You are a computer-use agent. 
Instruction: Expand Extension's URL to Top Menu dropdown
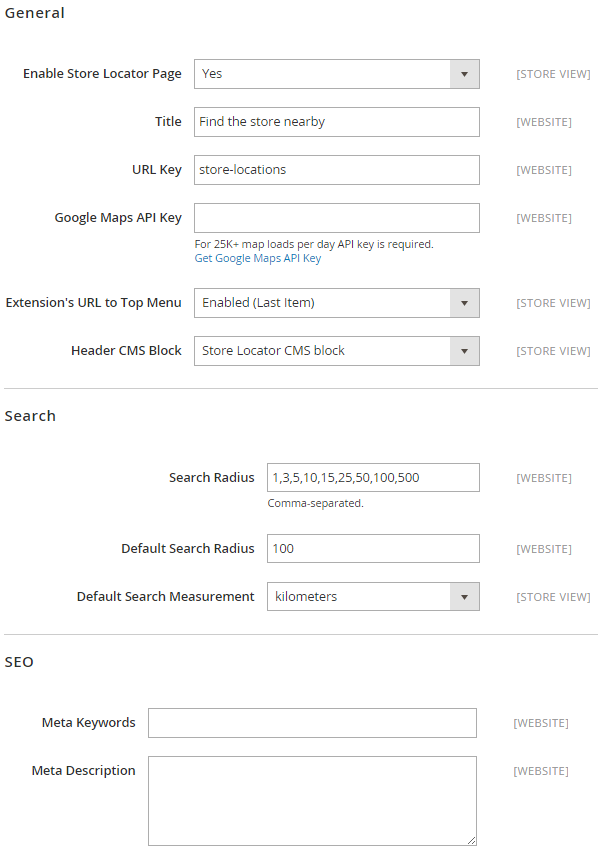337,303
